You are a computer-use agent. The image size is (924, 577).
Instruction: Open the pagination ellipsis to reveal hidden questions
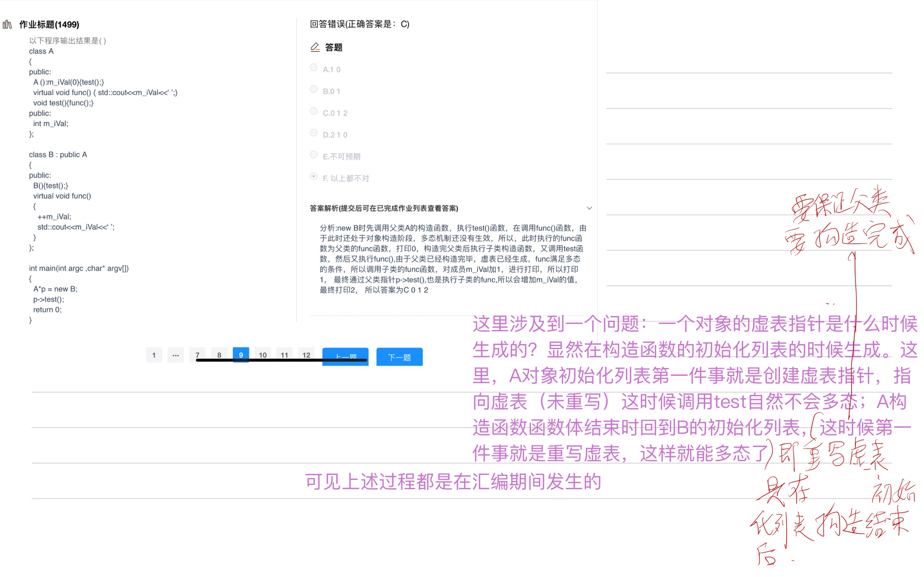click(175, 354)
